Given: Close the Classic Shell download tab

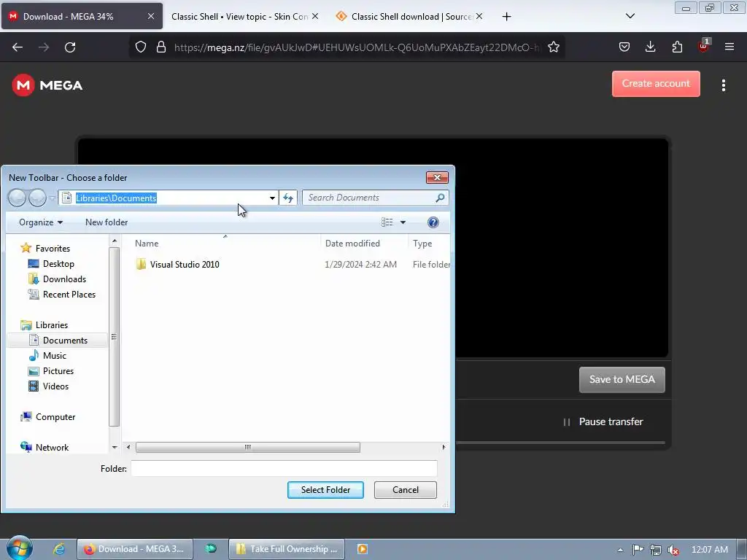Looking at the screenshot, I should tap(479, 16).
